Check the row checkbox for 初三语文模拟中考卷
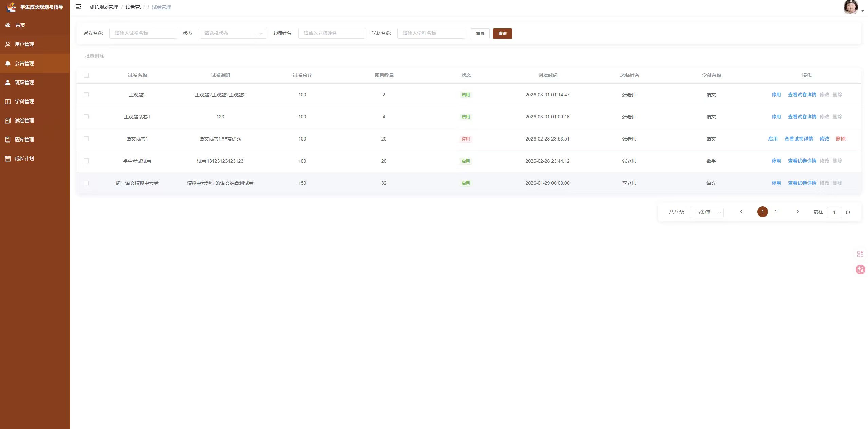 pos(86,183)
